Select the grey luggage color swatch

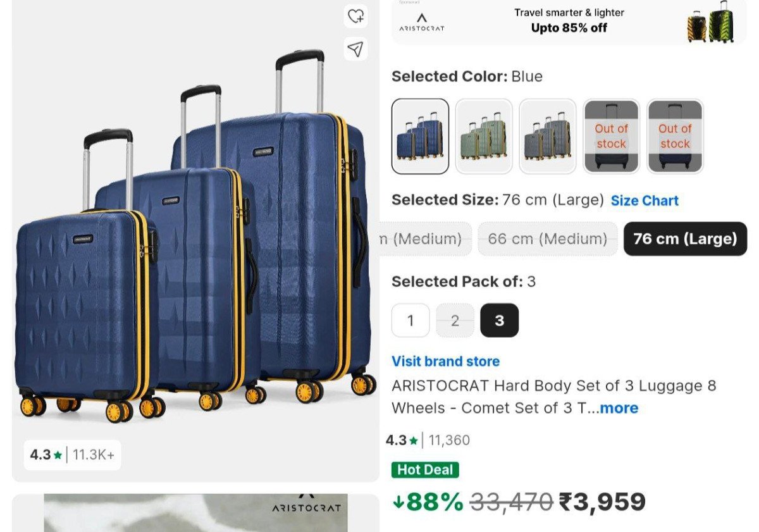pyautogui.click(x=548, y=136)
